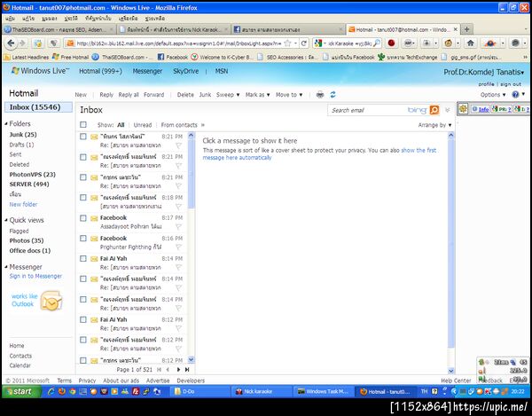Check the first 8:21 PM message checkbox
532x416 pixels.
83,137
